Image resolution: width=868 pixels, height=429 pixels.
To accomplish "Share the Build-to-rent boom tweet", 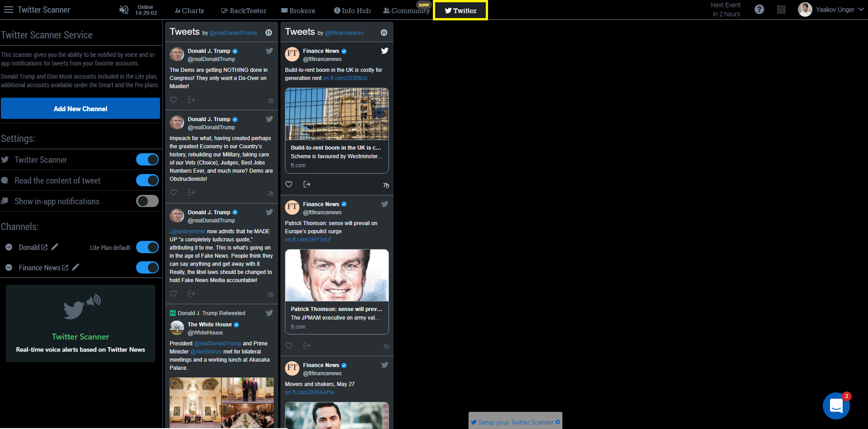I will pyautogui.click(x=307, y=184).
